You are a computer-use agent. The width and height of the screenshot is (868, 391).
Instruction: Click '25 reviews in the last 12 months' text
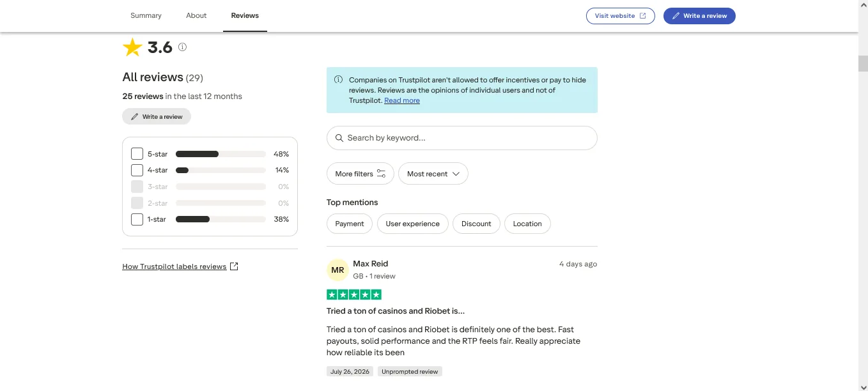(182, 96)
